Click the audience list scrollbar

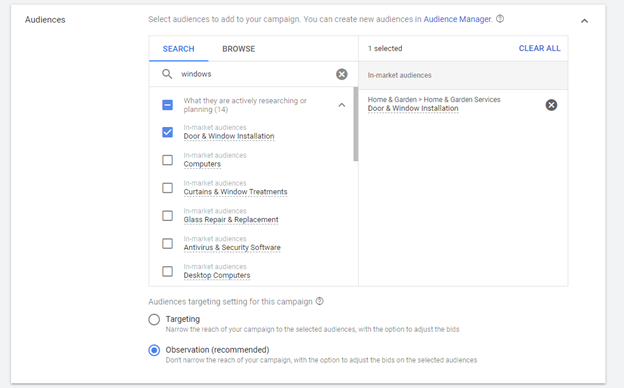(x=355, y=124)
